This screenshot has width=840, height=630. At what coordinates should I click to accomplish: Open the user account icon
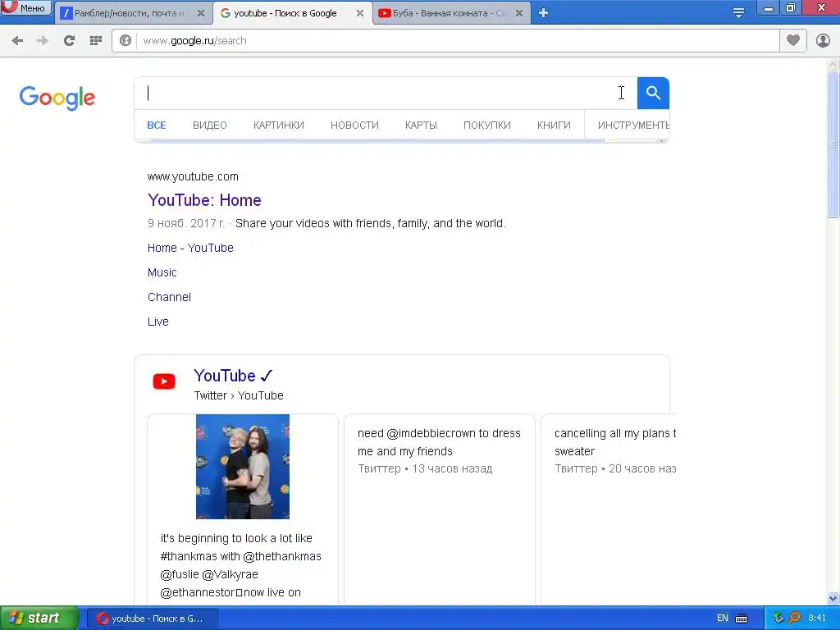823,40
